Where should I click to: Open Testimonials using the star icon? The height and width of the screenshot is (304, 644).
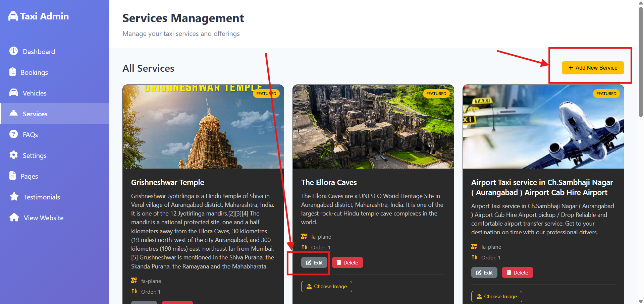click(x=14, y=197)
